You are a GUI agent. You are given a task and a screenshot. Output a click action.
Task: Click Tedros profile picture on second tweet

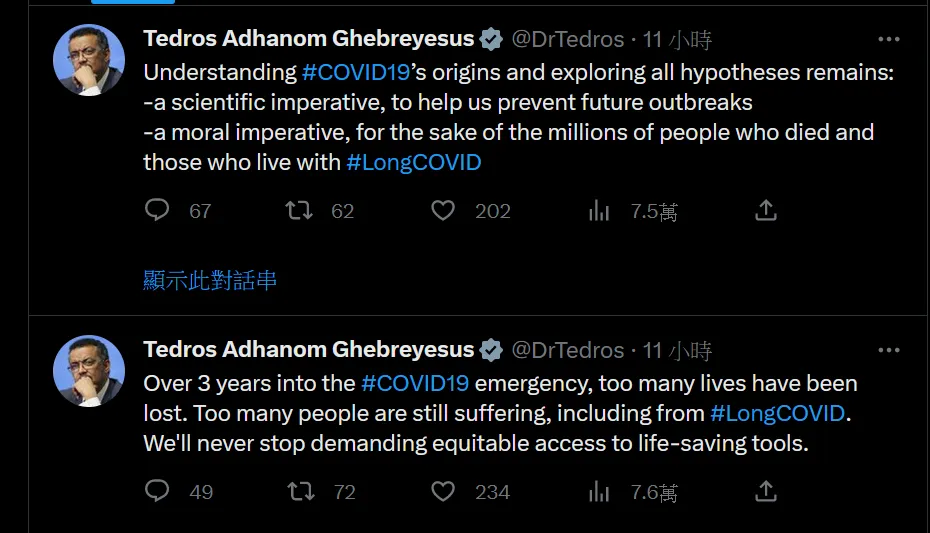pos(89,370)
